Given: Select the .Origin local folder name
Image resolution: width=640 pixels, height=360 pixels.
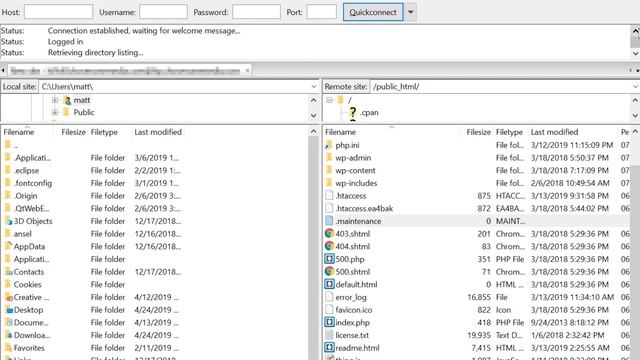Looking at the screenshot, I should [x=25, y=196].
